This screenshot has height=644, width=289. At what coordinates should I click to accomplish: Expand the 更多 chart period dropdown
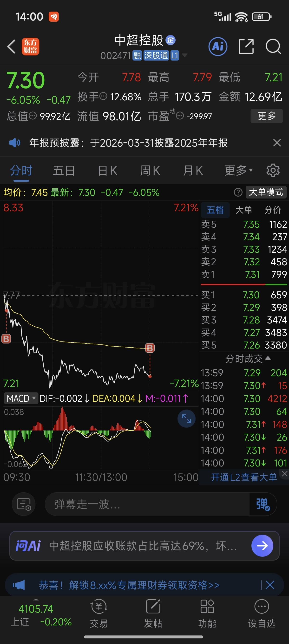239,171
